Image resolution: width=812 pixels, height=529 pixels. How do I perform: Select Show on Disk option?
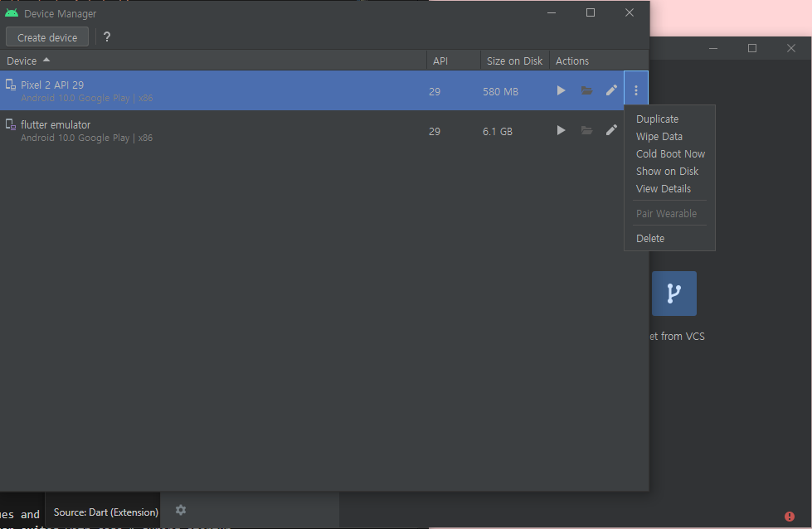667,172
